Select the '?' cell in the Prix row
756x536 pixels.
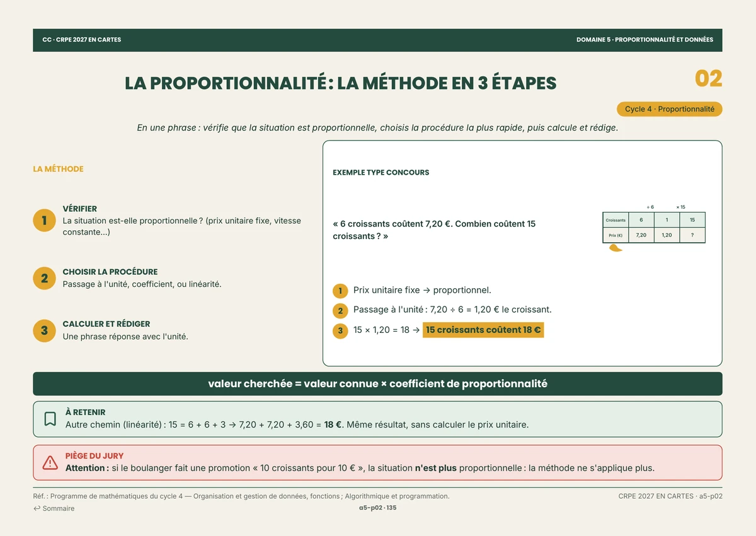click(x=692, y=235)
